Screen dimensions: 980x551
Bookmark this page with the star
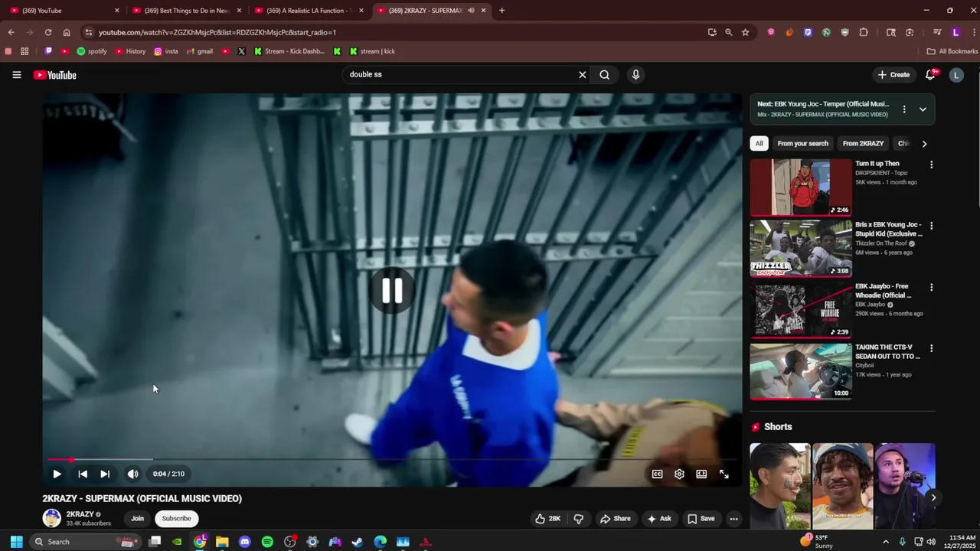tap(745, 32)
